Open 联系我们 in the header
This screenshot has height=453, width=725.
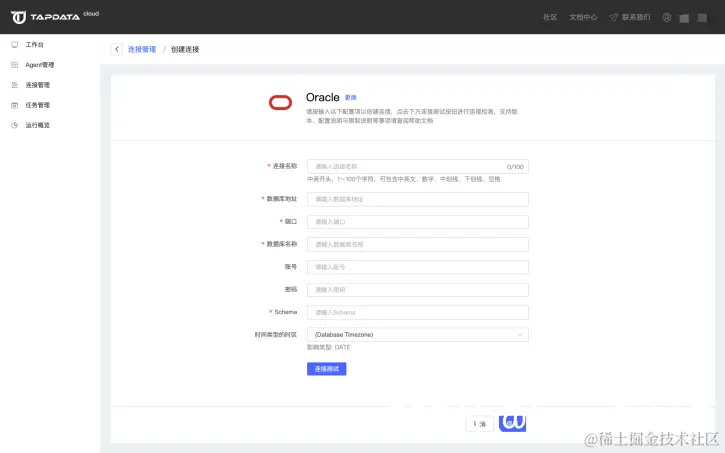pyautogui.click(x=630, y=17)
